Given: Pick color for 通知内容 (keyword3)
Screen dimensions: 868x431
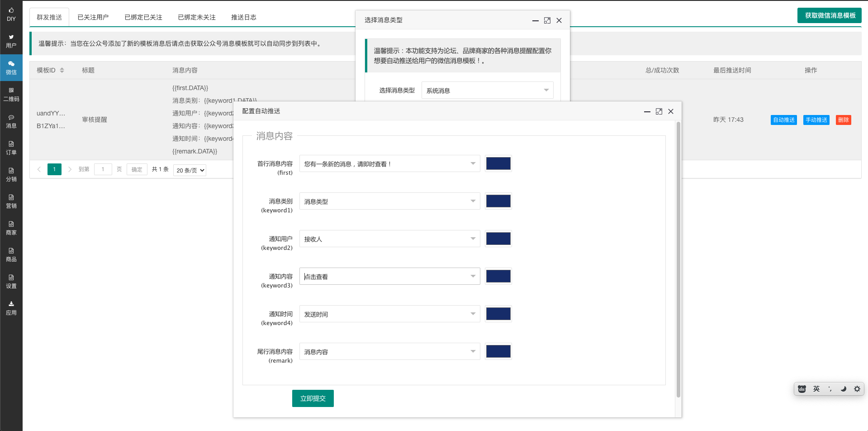Looking at the screenshot, I should [498, 276].
